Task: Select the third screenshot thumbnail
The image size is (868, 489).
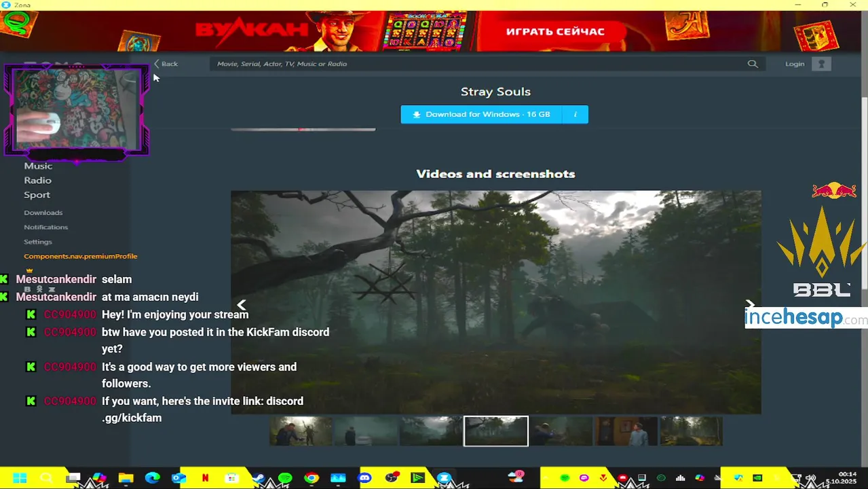Action: pos(430,431)
